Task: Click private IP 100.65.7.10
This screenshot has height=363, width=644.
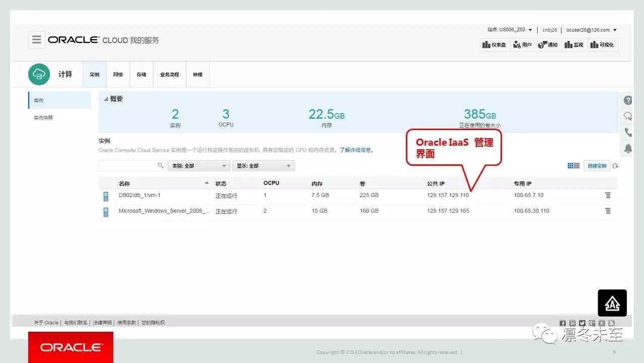Action: click(529, 195)
